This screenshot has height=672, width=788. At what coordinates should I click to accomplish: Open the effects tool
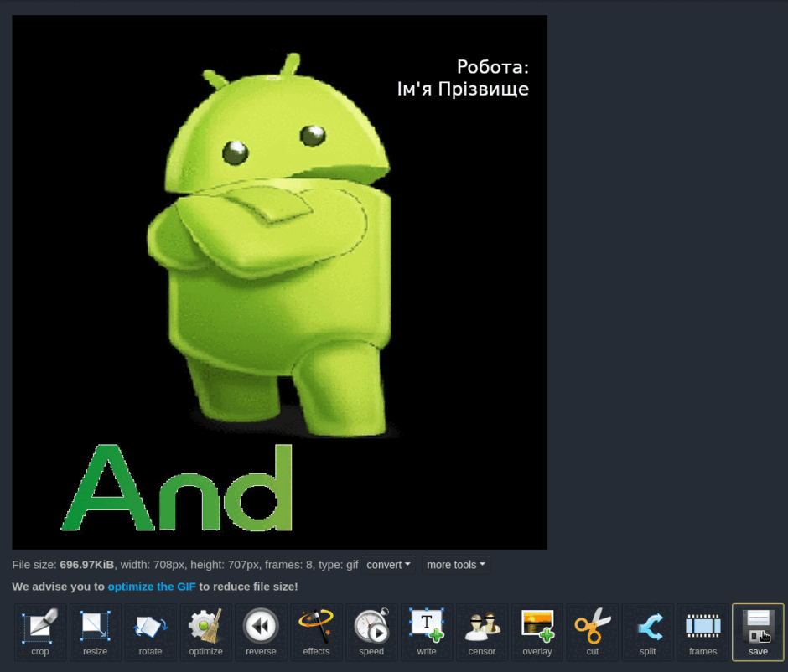coord(316,632)
